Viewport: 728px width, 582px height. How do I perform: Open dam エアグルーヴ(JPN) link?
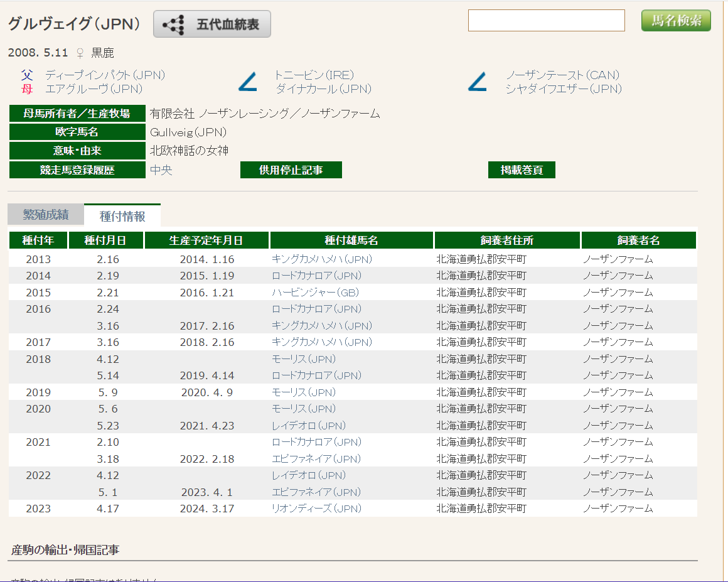[94, 89]
